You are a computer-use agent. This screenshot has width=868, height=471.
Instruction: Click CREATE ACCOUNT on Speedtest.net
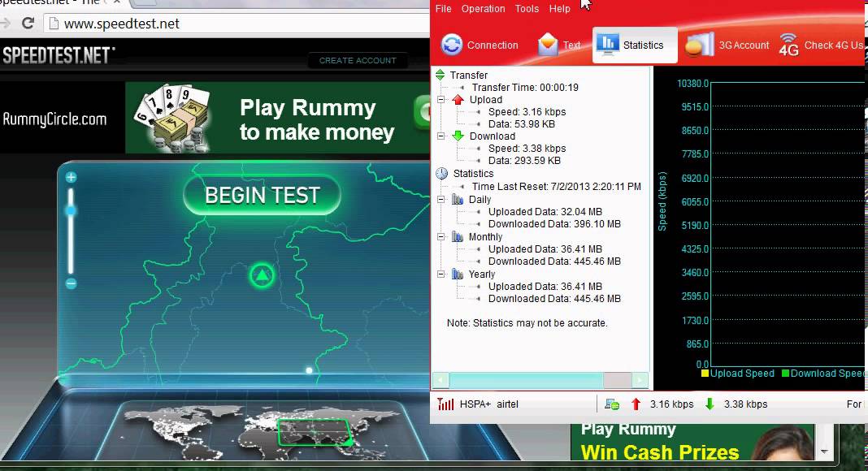pos(358,60)
